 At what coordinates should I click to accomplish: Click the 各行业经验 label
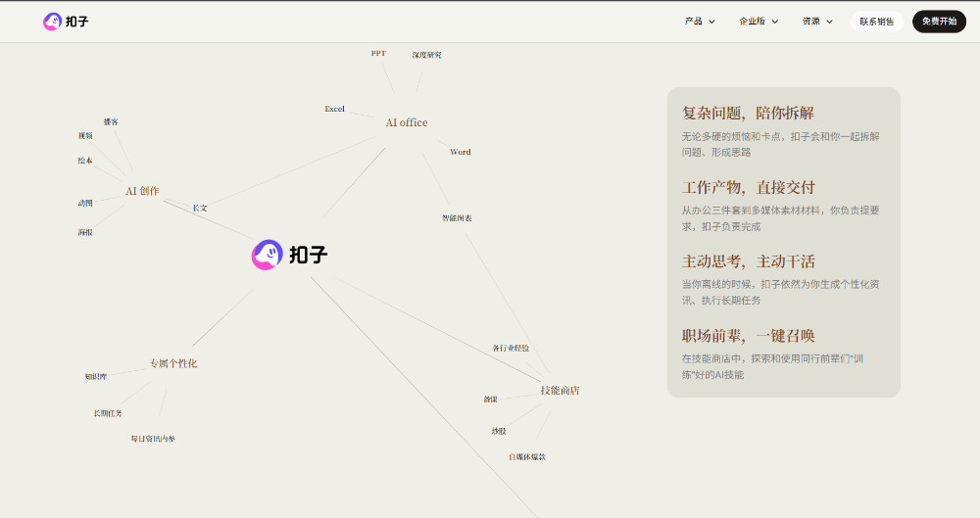511,348
